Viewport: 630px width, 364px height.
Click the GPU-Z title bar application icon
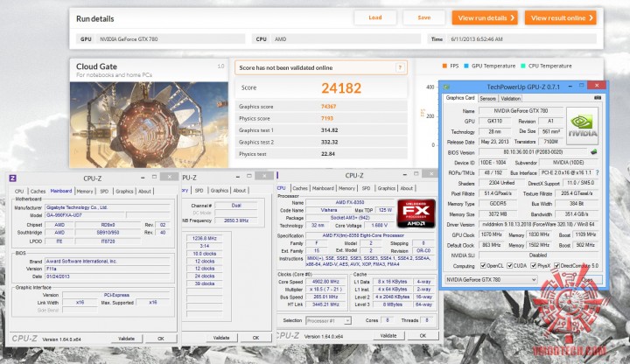tap(446, 87)
